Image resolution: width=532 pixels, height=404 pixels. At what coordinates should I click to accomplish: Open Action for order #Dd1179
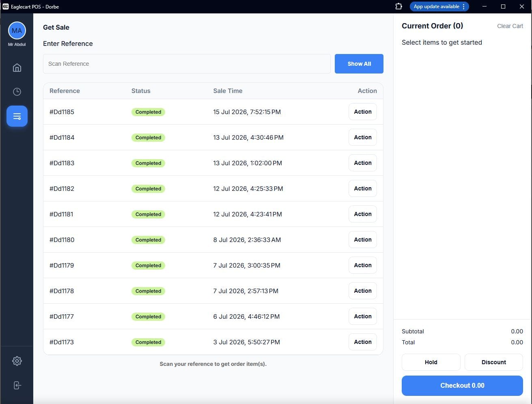pos(363,265)
